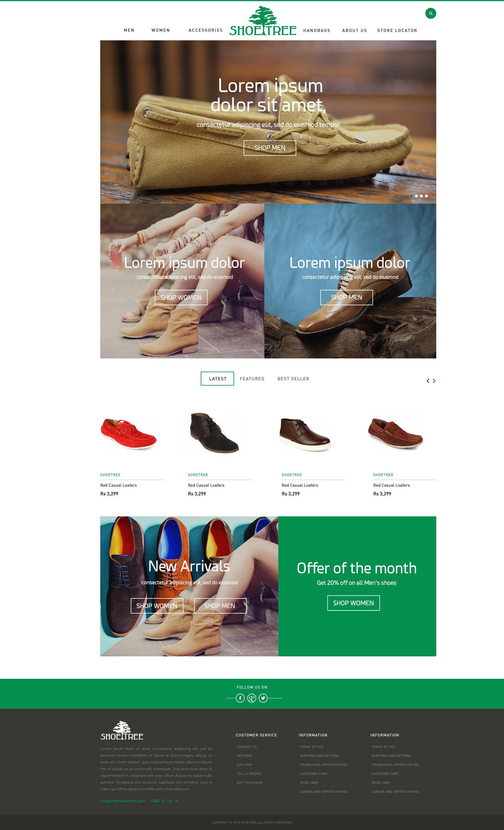504x830 pixels.
Task: Click the white ShoeTree footer logo
Action: pyautogui.click(x=122, y=730)
